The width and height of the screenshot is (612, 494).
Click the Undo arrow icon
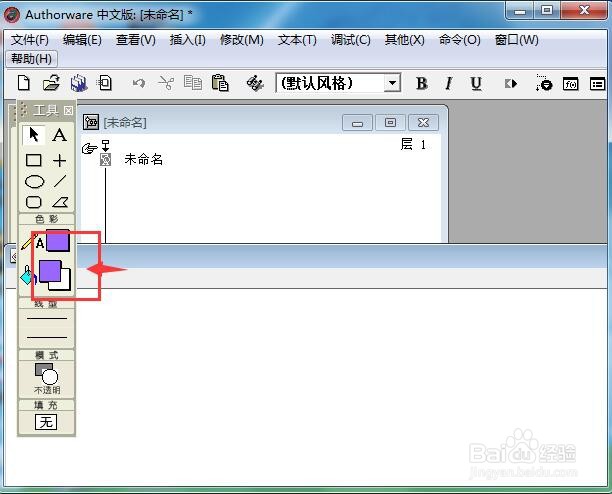139,83
